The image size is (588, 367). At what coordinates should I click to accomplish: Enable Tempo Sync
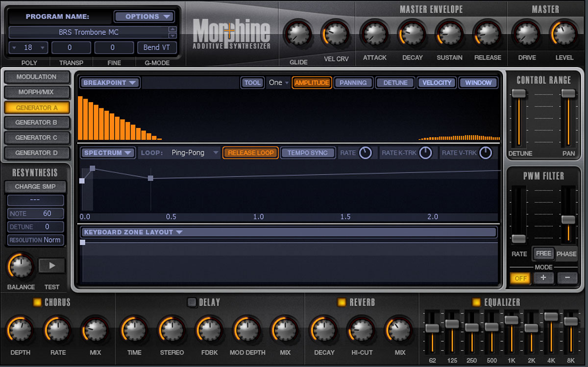coord(308,153)
